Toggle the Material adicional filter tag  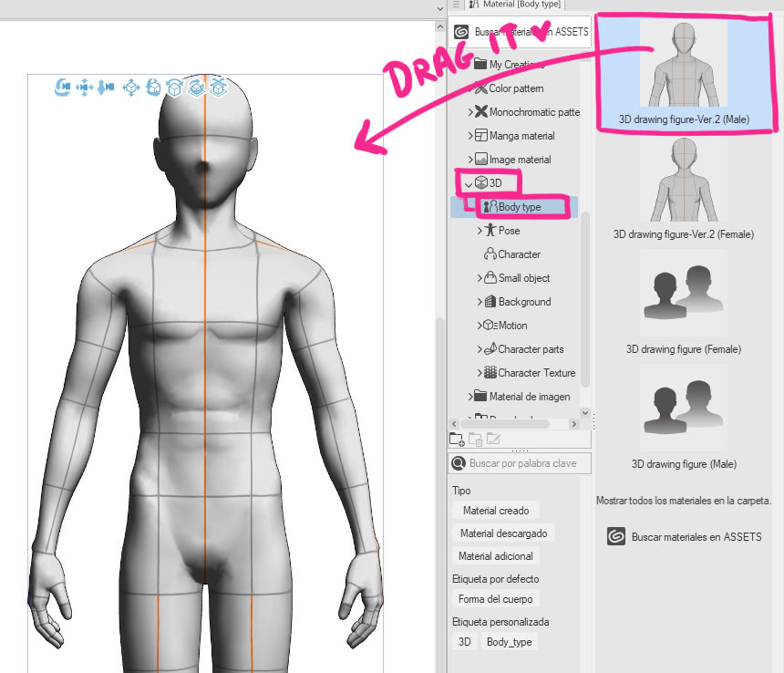pyautogui.click(x=496, y=556)
